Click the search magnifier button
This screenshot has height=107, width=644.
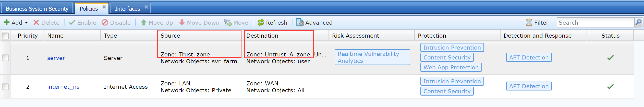[638, 22]
